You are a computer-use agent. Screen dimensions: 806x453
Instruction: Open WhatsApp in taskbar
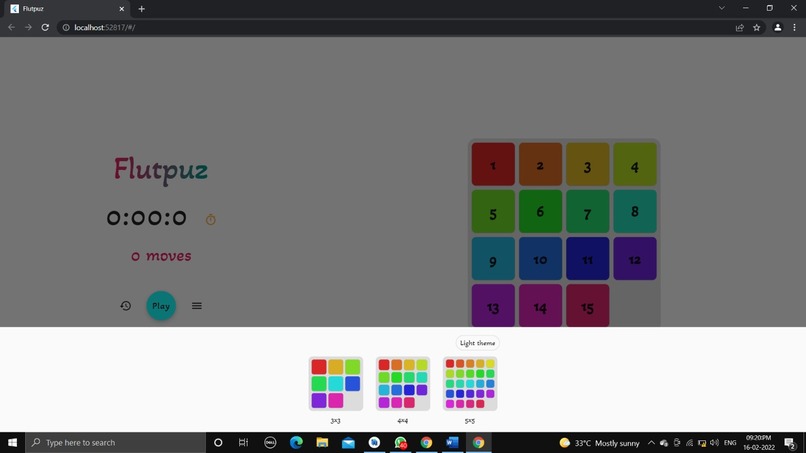[x=400, y=442]
